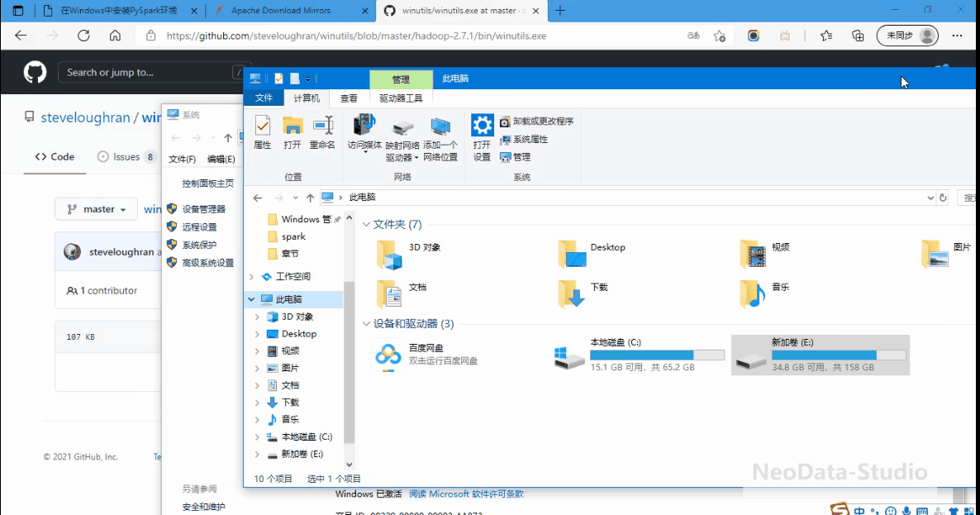Image resolution: width=980 pixels, height=515 pixels.
Task: Open master branch dropdown on GitHub
Action: tap(97, 209)
